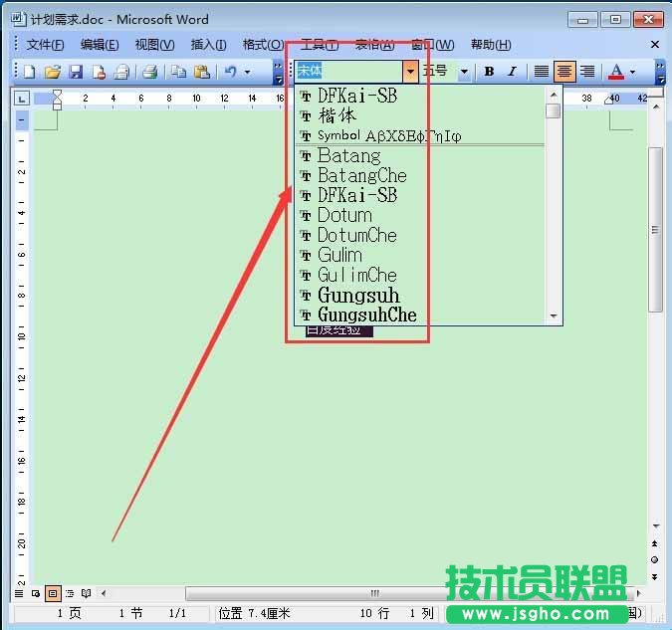Image resolution: width=672 pixels, height=630 pixels.
Task: Click the standard toolbar options expander
Action: (278, 72)
